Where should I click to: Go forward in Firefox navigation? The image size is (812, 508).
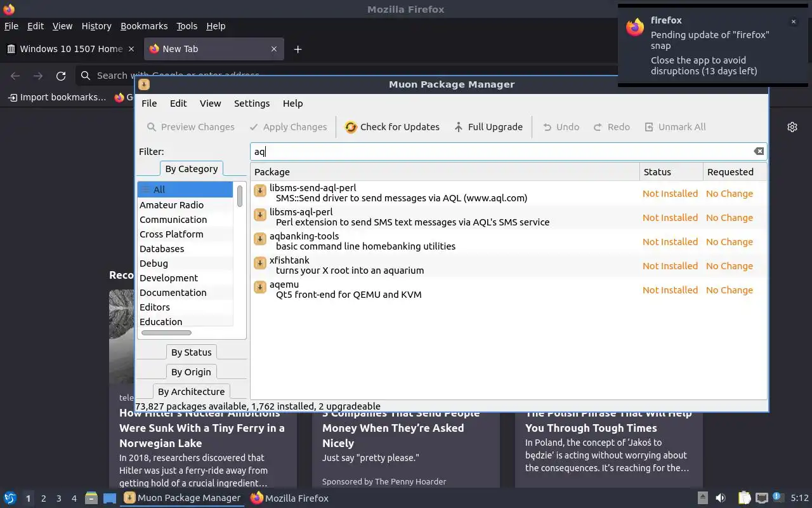coord(38,76)
